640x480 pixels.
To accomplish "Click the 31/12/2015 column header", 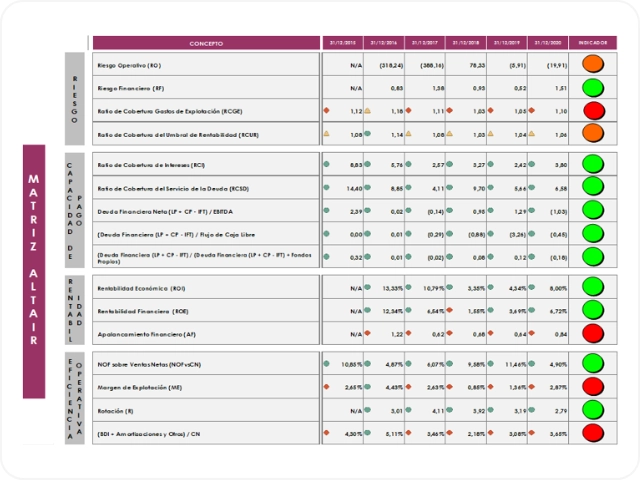I will pyautogui.click(x=342, y=43).
